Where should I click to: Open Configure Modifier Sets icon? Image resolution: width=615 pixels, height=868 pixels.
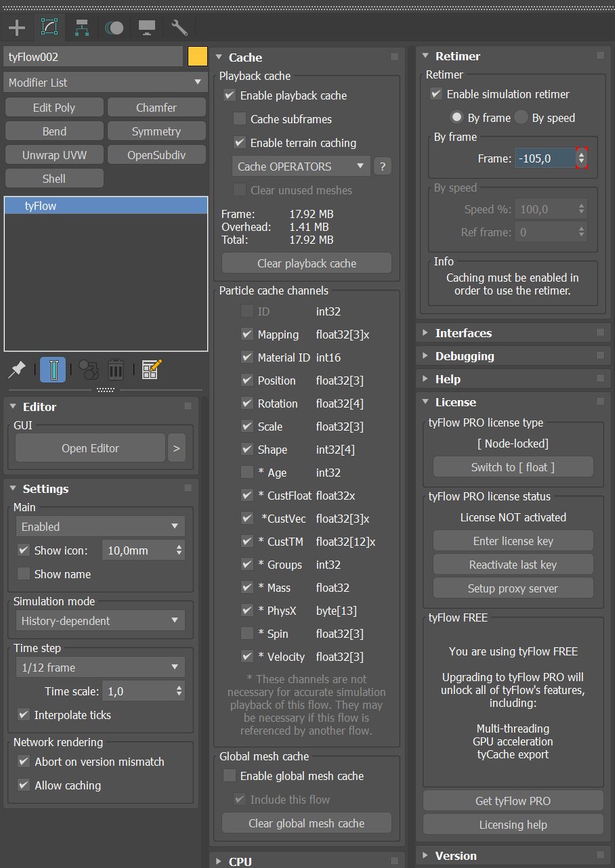coord(152,370)
